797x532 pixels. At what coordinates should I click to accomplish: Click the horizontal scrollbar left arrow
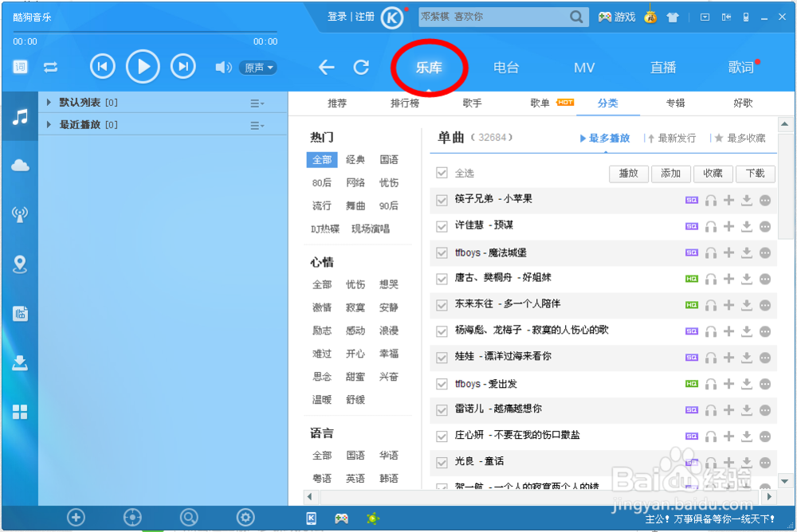coord(309,497)
